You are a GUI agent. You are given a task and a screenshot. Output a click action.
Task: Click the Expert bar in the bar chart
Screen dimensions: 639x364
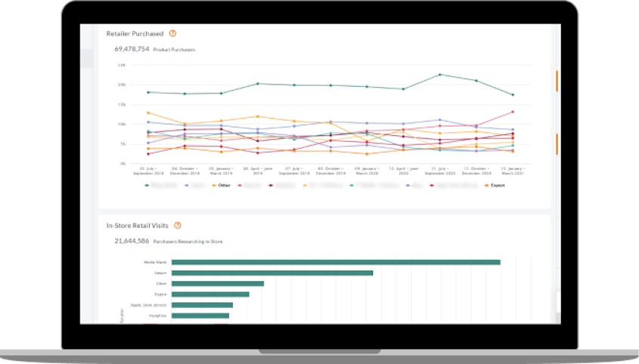[210, 295]
